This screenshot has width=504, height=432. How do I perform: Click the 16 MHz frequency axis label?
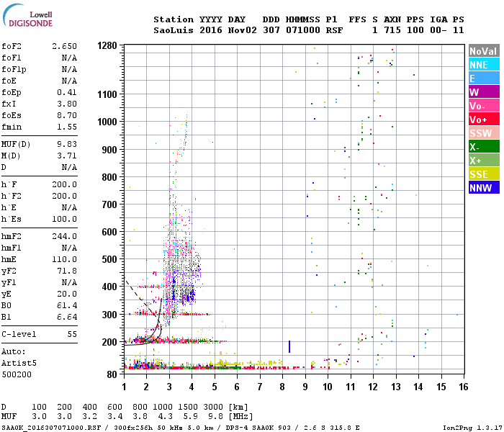(464, 387)
